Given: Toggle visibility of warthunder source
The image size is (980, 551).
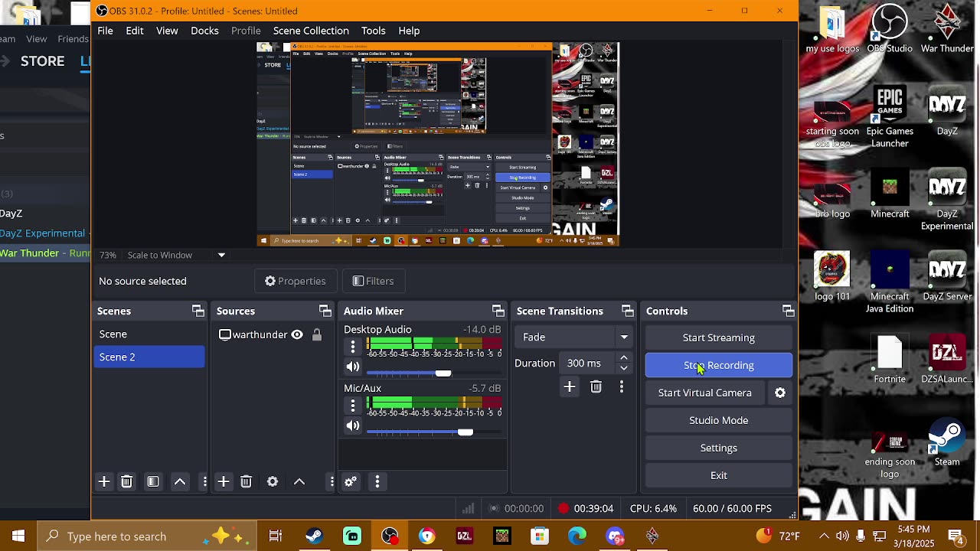Looking at the screenshot, I should 297,334.
